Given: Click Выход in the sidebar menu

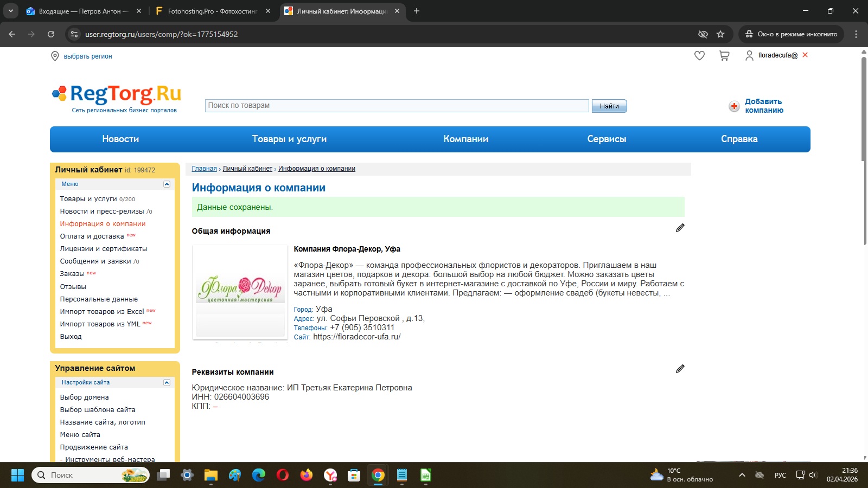Looking at the screenshot, I should [71, 337].
